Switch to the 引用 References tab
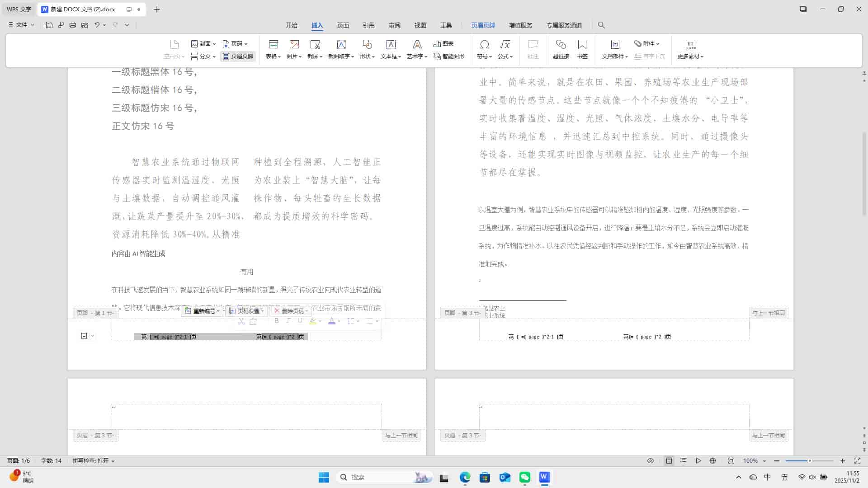This screenshot has height=488, width=868. pos(369,25)
